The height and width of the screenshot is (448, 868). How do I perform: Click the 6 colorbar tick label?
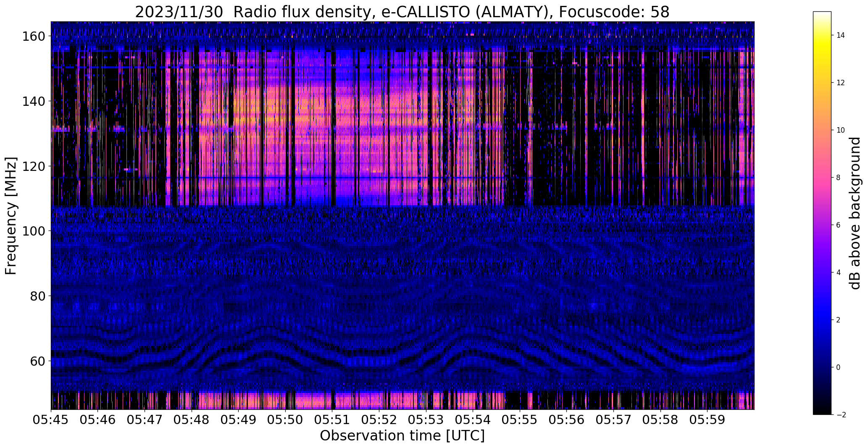839,225
